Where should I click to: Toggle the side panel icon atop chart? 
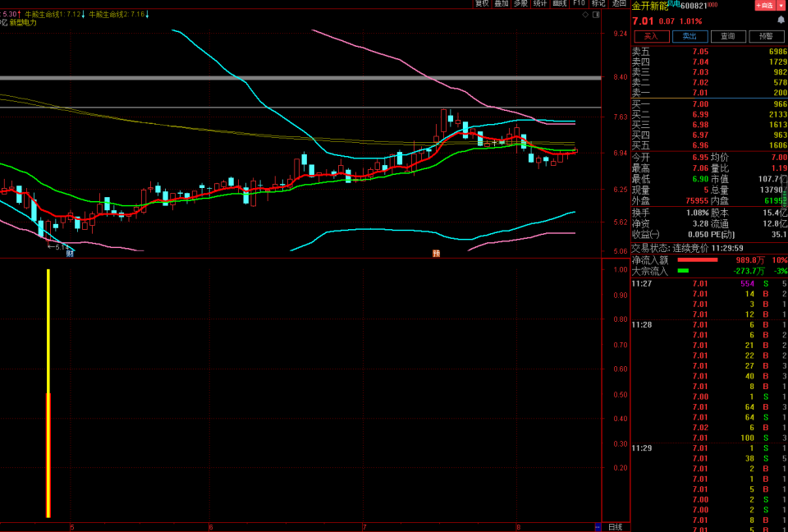596,15
